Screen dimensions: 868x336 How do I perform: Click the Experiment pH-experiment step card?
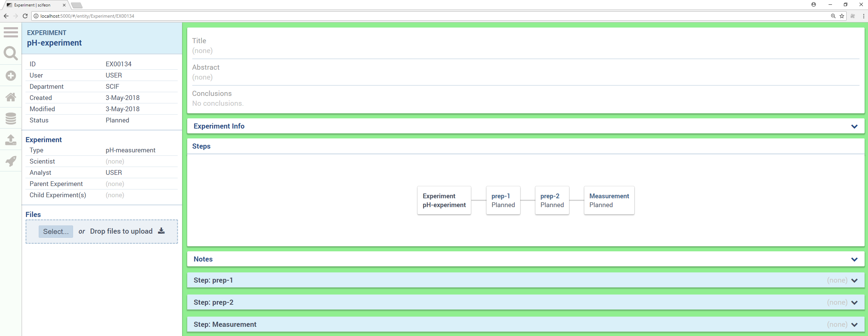tap(444, 200)
